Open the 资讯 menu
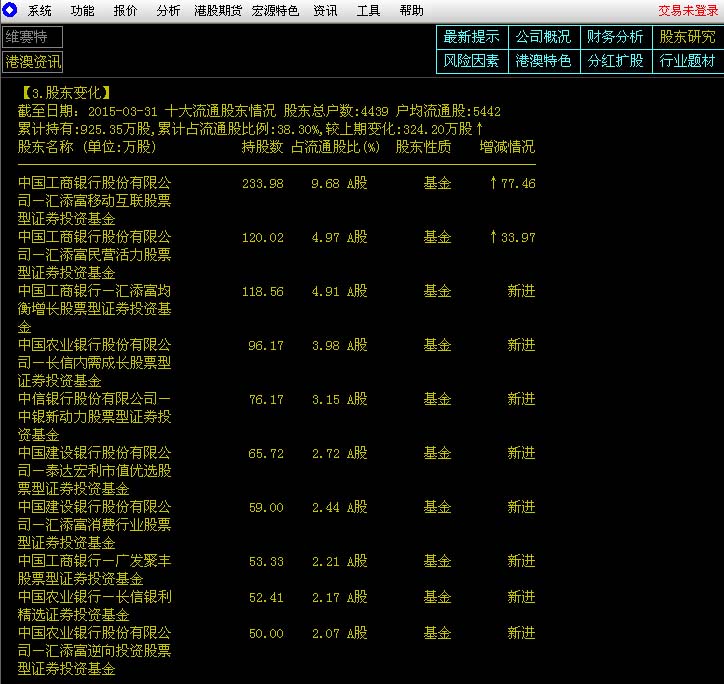724x684 pixels. (x=325, y=11)
